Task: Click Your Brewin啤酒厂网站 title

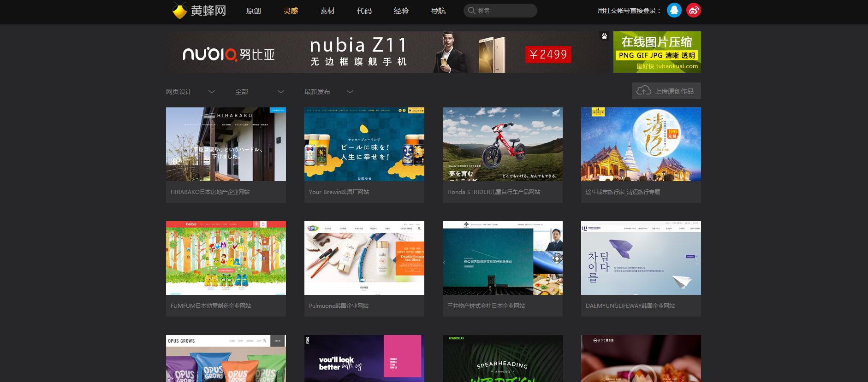Action: tap(339, 192)
